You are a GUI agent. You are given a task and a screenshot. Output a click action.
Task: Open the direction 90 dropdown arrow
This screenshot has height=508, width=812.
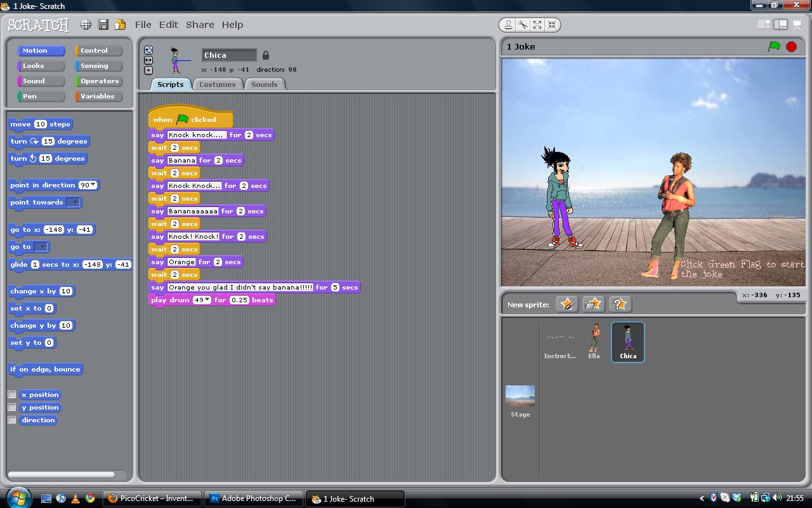tap(94, 185)
